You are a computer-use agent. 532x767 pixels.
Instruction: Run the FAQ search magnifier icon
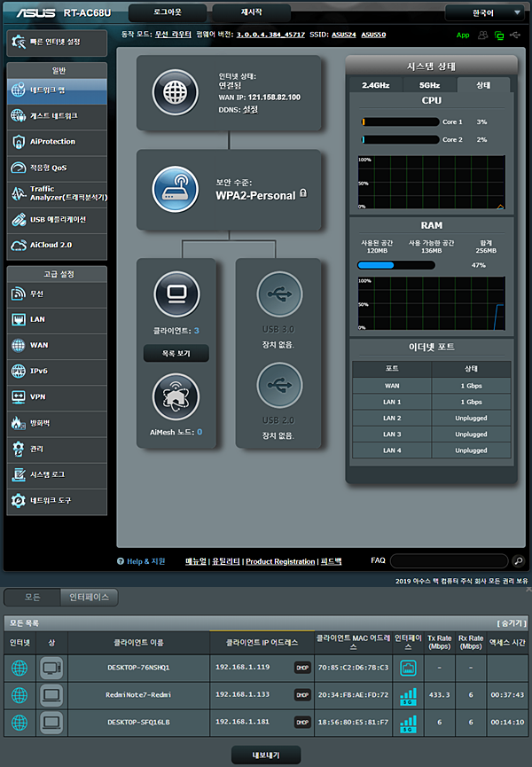pos(519,560)
